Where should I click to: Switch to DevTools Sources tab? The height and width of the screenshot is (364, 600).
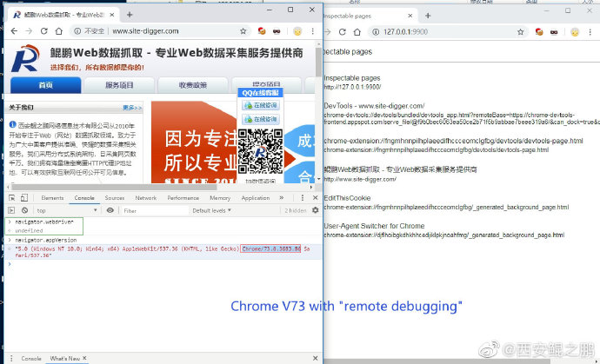tap(115, 198)
